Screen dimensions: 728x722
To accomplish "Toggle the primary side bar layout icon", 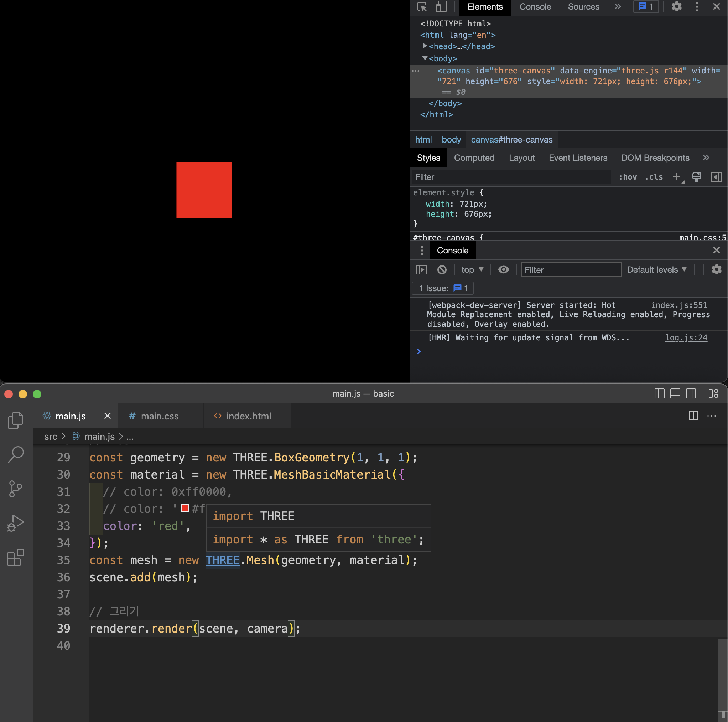I will [x=659, y=394].
